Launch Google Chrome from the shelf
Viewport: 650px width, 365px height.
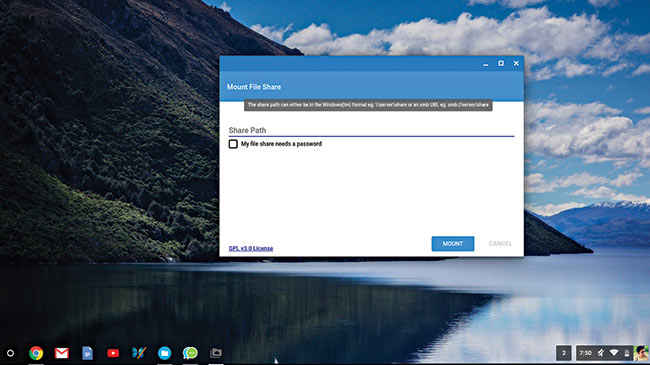pos(36,353)
